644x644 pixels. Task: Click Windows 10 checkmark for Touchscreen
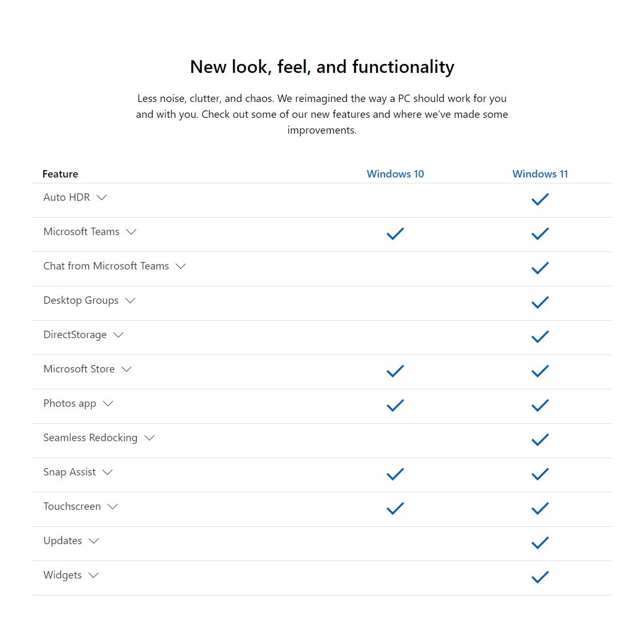click(x=395, y=508)
